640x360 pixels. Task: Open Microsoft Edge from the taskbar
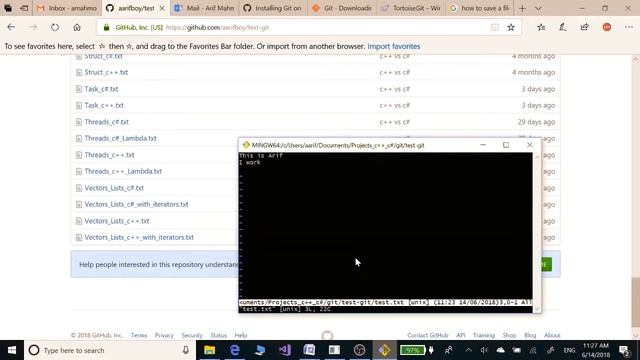click(x=234, y=350)
